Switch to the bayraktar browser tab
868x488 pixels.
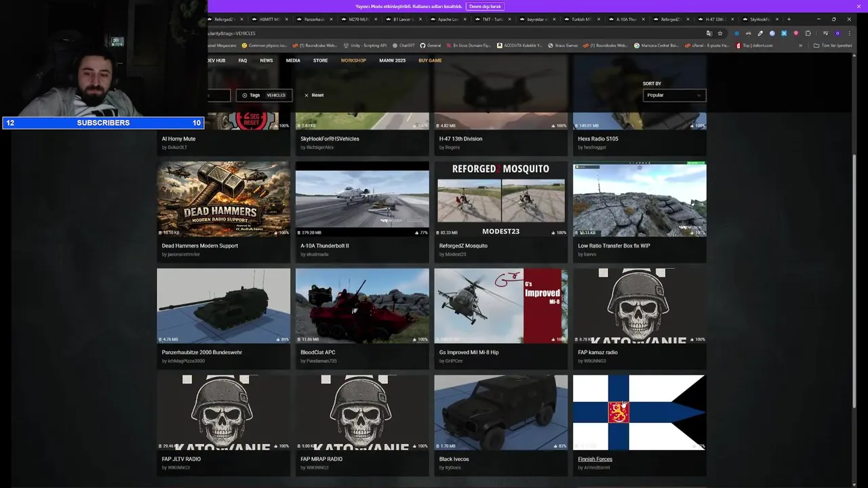[x=537, y=19]
